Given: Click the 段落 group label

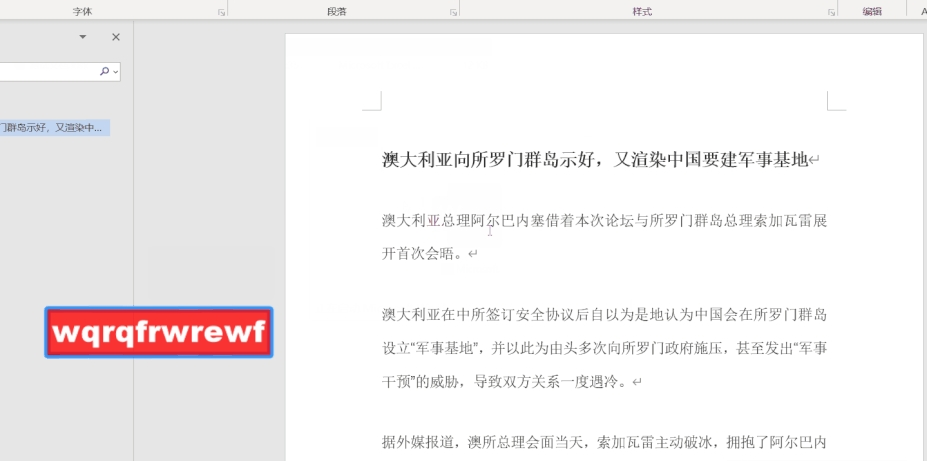Looking at the screenshot, I should [337, 12].
